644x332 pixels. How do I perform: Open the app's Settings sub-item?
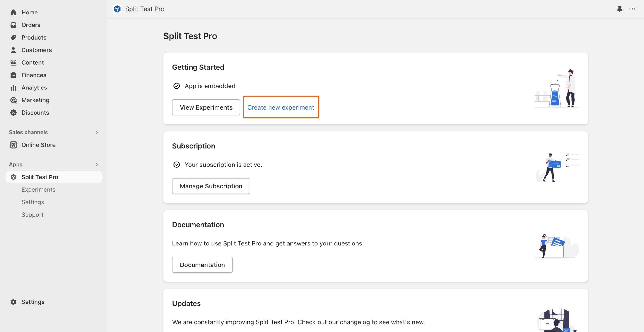coord(33,202)
